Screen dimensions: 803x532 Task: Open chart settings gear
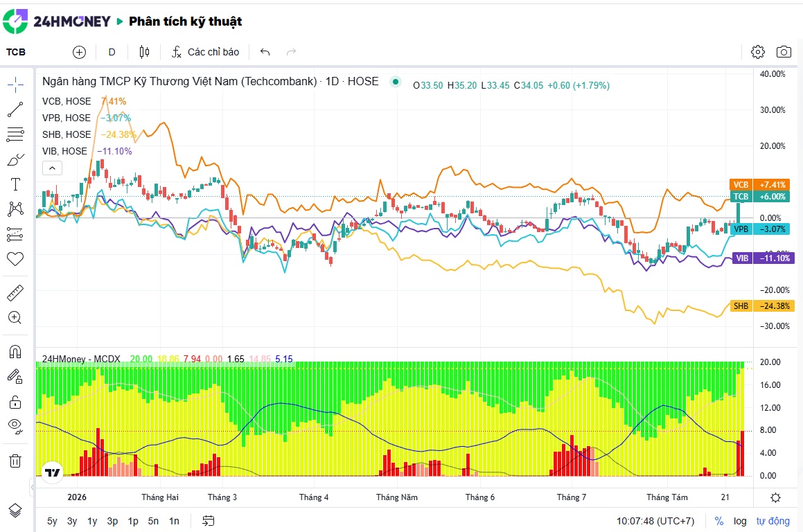(x=758, y=52)
